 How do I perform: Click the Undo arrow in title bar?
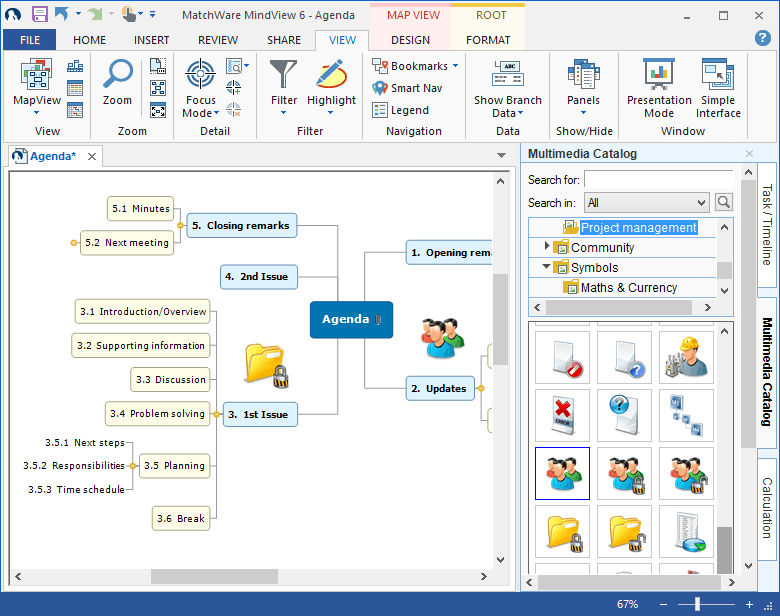click(x=62, y=14)
